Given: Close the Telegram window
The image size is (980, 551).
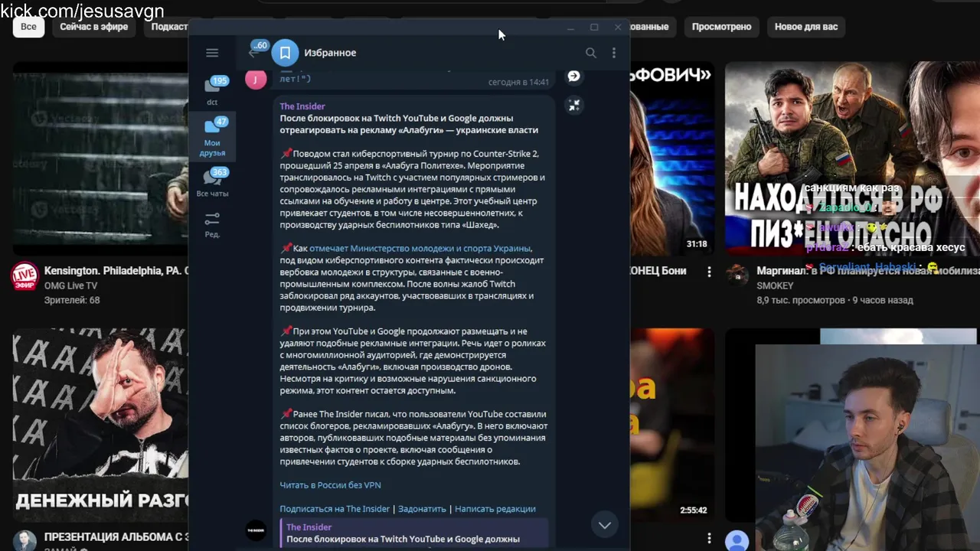Looking at the screenshot, I should point(618,28).
